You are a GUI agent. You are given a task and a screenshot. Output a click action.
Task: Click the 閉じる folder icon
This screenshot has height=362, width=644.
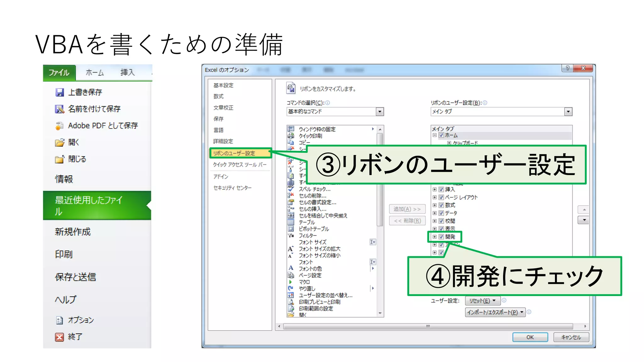tap(59, 159)
